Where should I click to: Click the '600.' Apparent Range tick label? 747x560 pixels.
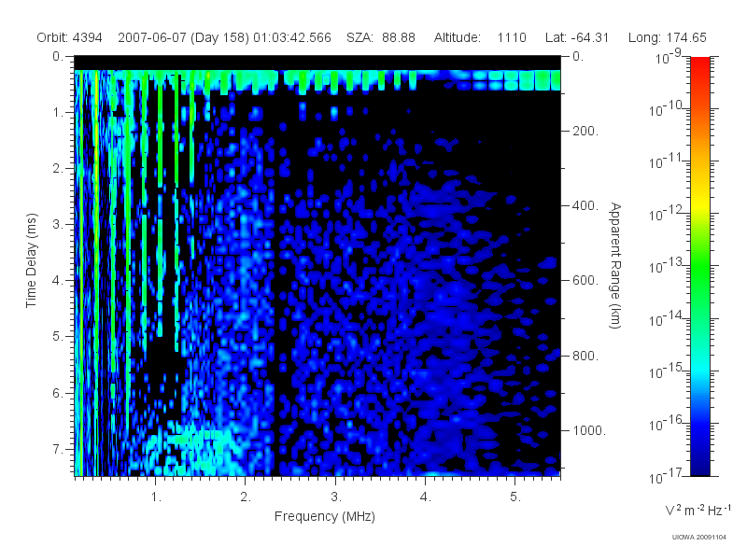tap(585, 281)
